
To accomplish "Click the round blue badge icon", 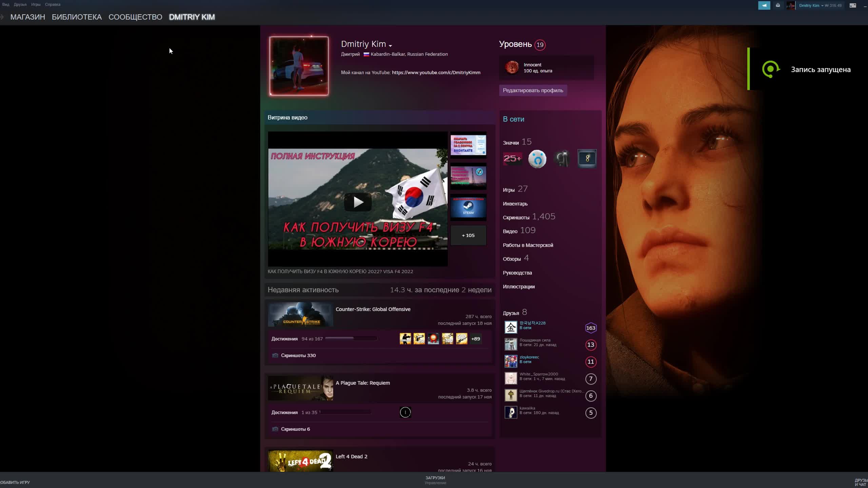I will pos(537,158).
